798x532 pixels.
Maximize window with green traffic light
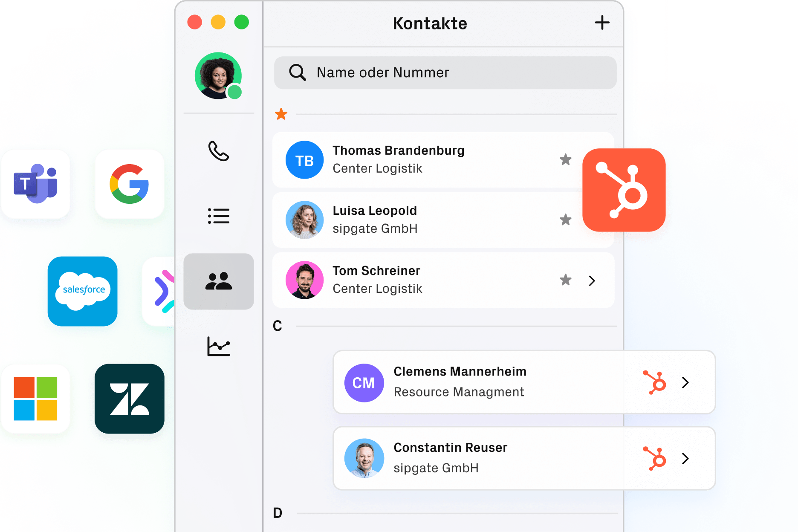(241, 22)
